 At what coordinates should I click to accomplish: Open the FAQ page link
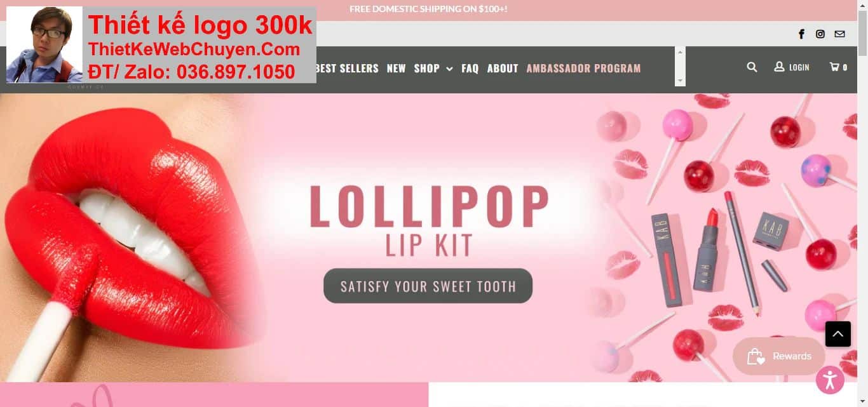tap(470, 68)
